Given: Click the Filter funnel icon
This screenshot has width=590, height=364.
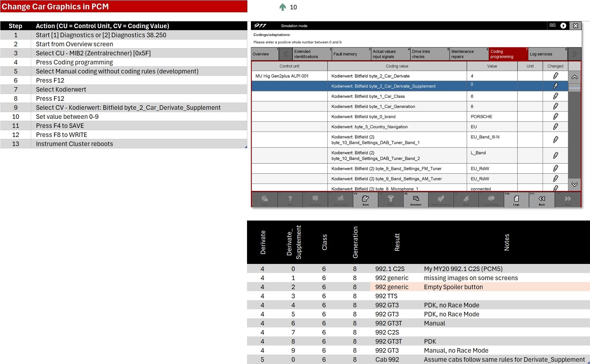Looking at the screenshot, I should click(x=391, y=199).
